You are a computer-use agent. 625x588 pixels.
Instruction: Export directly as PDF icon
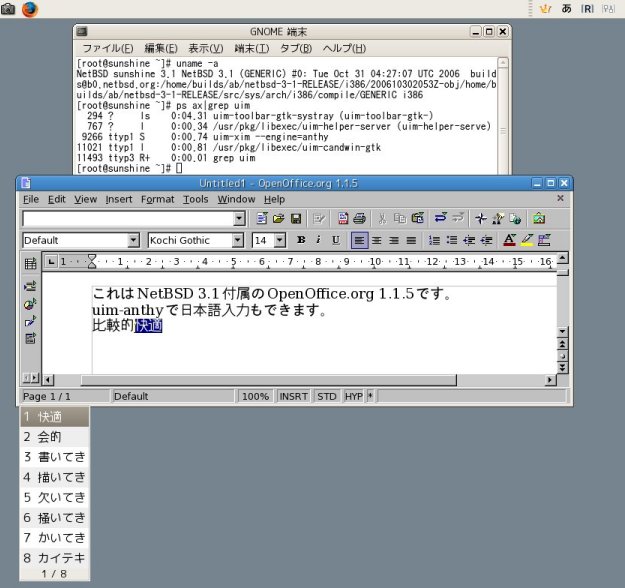[343, 218]
